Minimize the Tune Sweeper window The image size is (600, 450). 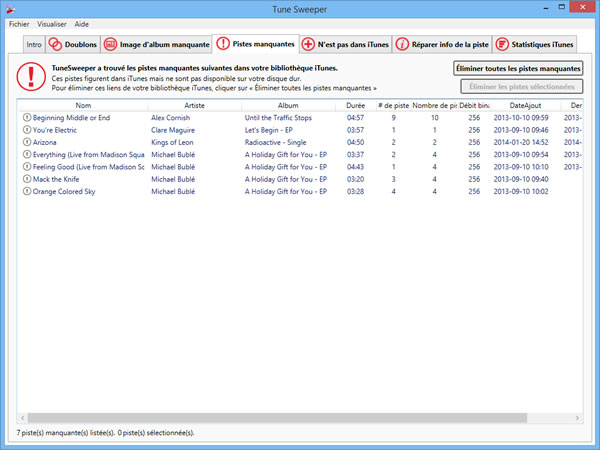pos(546,8)
